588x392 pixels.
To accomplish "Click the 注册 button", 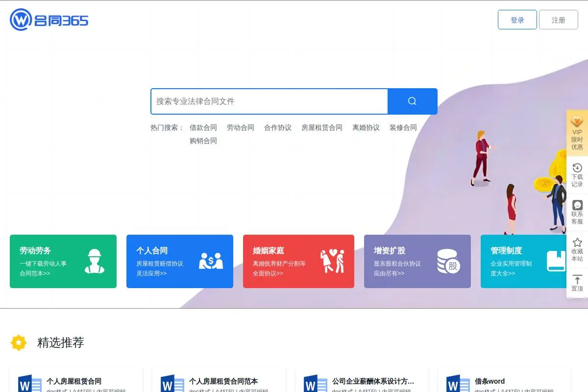I will [x=559, y=20].
